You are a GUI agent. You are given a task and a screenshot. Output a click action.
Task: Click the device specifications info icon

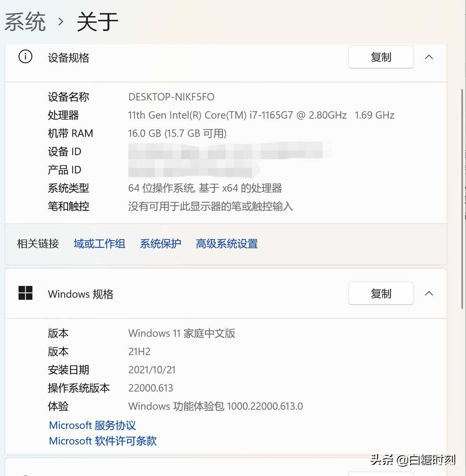(x=26, y=57)
